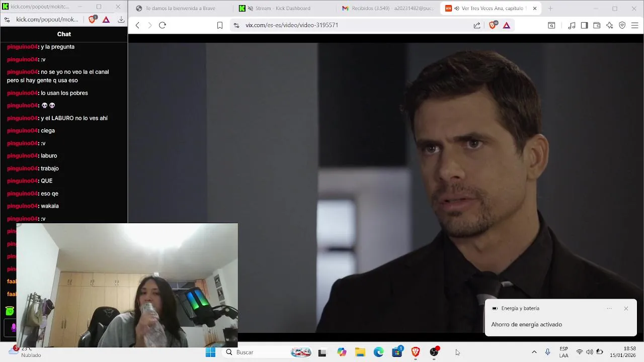Click pinguino04 username beside 'trabajo'

(22, 168)
